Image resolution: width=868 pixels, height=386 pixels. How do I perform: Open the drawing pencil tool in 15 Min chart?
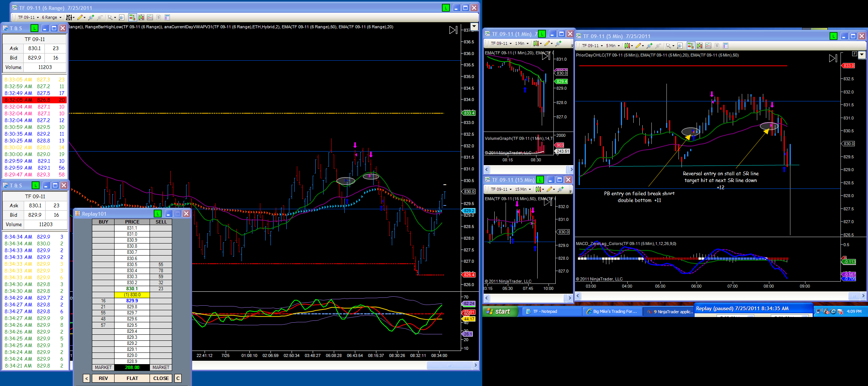[x=551, y=189]
